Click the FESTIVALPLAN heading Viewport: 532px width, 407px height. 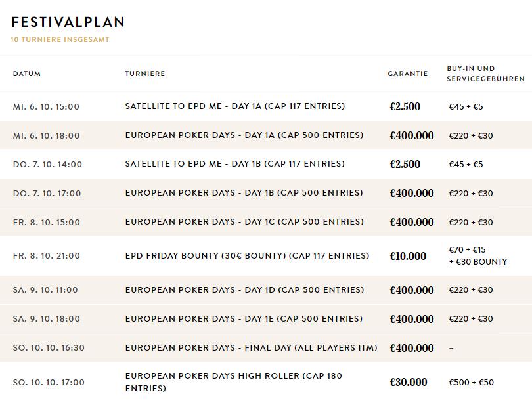pyautogui.click(x=68, y=22)
